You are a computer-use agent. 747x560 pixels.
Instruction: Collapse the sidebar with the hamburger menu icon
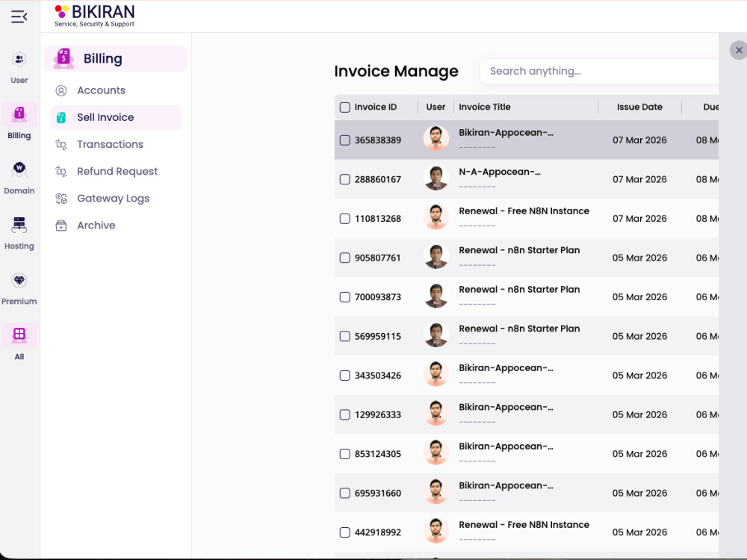pos(19,16)
